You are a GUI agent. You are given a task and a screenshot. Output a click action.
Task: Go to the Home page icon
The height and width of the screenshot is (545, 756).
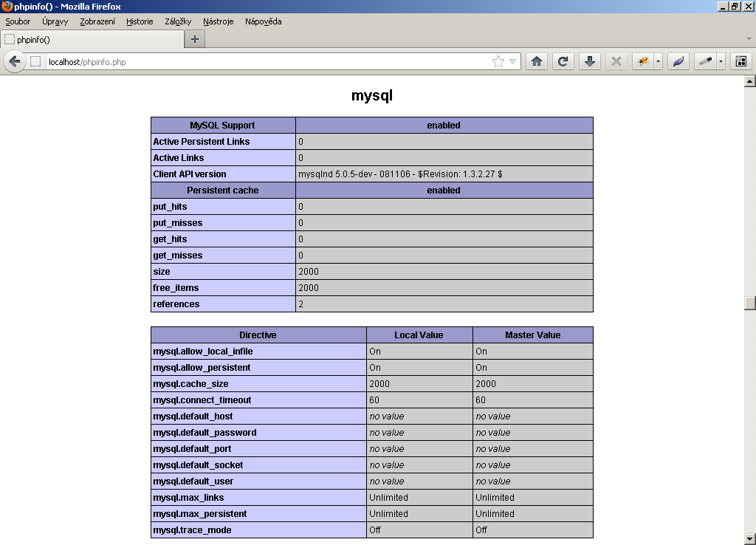point(537,61)
